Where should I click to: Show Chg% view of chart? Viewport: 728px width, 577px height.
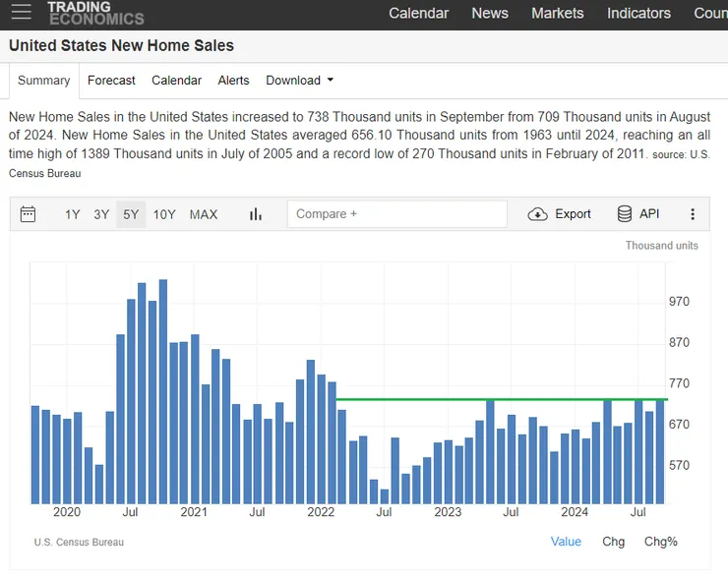[x=661, y=542]
